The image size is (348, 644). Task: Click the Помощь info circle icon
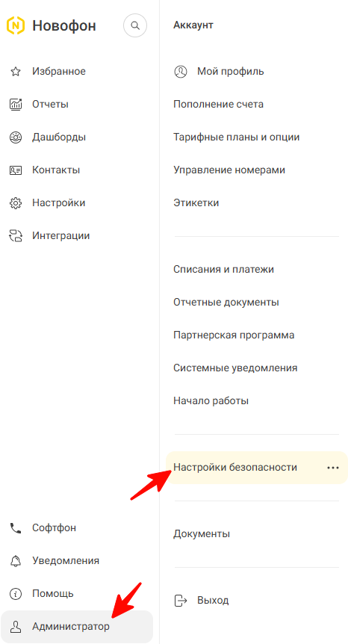16,593
